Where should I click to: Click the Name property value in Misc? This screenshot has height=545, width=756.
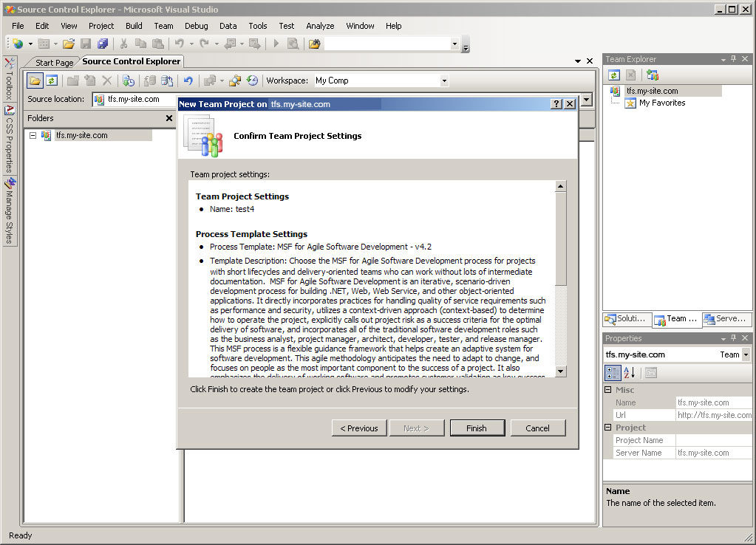pos(714,402)
